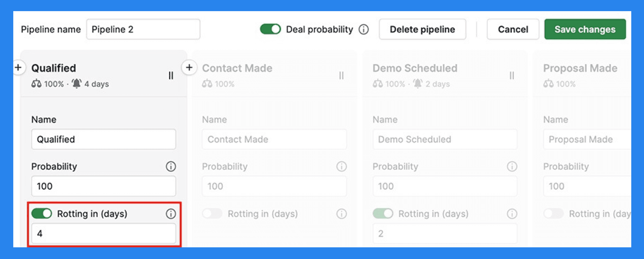Screen dimensions: 644x259
Task: Click the Qualified header scales probability icon
Action: coord(36,84)
